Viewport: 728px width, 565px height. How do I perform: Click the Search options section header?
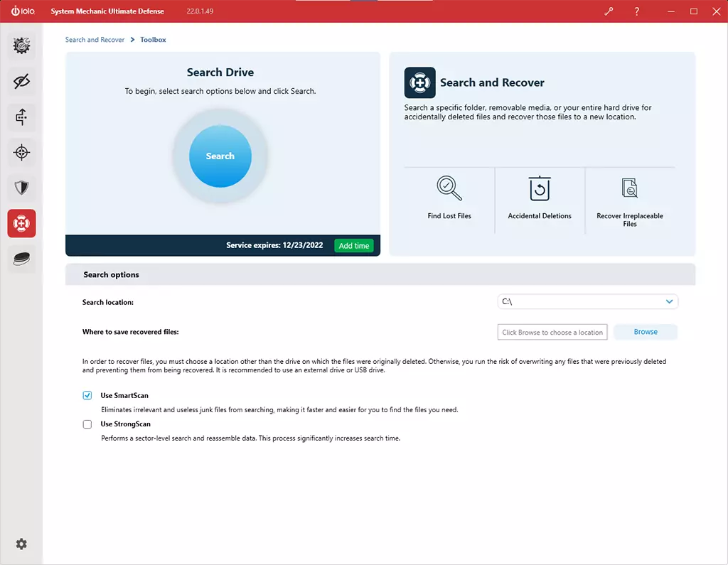click(x=380, y=274)
